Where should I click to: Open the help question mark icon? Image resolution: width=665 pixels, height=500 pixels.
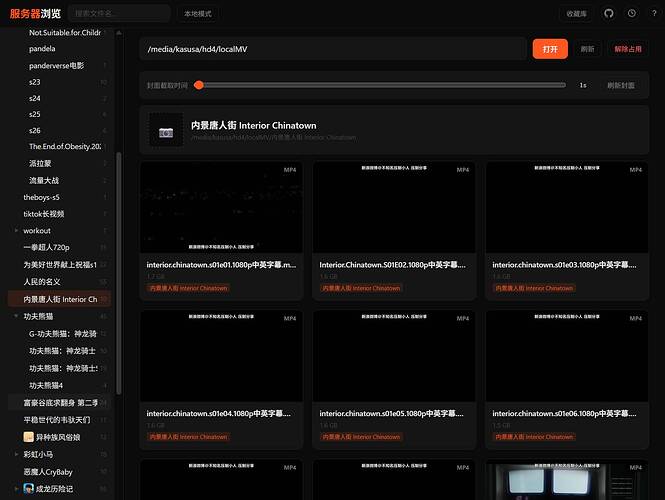pos(654,14)
